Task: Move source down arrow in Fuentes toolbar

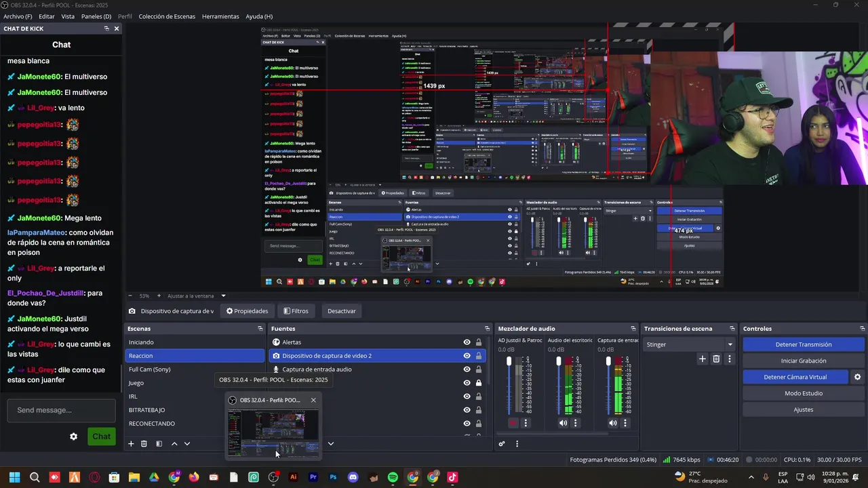Action: (331, 444)
